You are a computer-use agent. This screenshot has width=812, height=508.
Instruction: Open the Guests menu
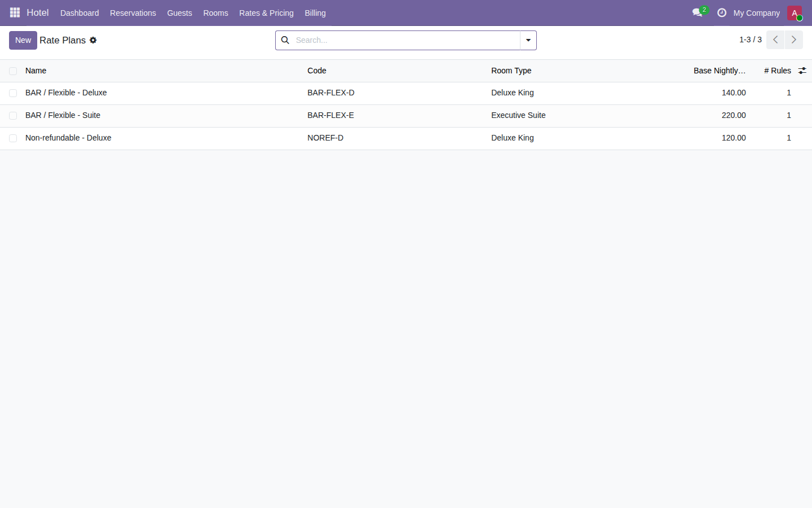pos(179,13)
